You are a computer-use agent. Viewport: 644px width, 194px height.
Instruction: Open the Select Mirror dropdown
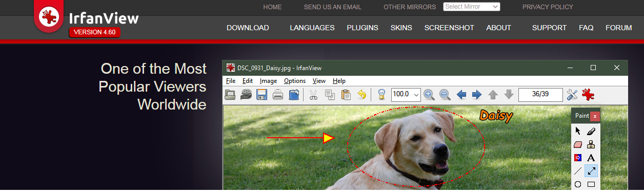pos(472,7)
